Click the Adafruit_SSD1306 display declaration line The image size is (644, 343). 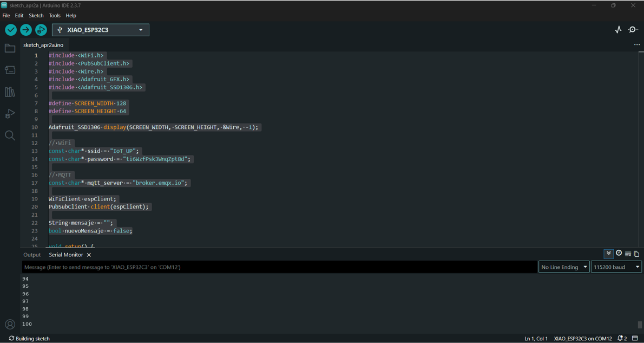pos(154,127)
